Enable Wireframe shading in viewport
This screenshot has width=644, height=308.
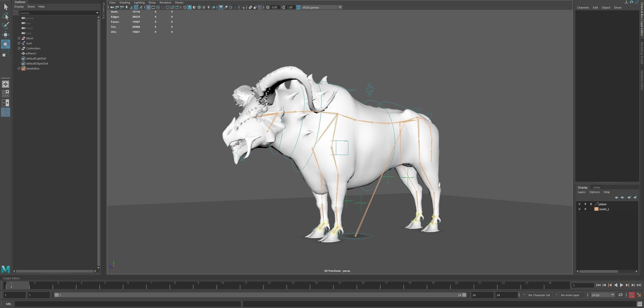point(185,7)
